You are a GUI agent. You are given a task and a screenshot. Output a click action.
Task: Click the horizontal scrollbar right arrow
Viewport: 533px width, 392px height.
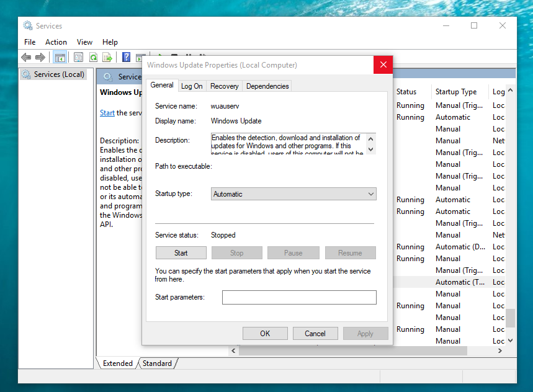(x=499, y=351)
